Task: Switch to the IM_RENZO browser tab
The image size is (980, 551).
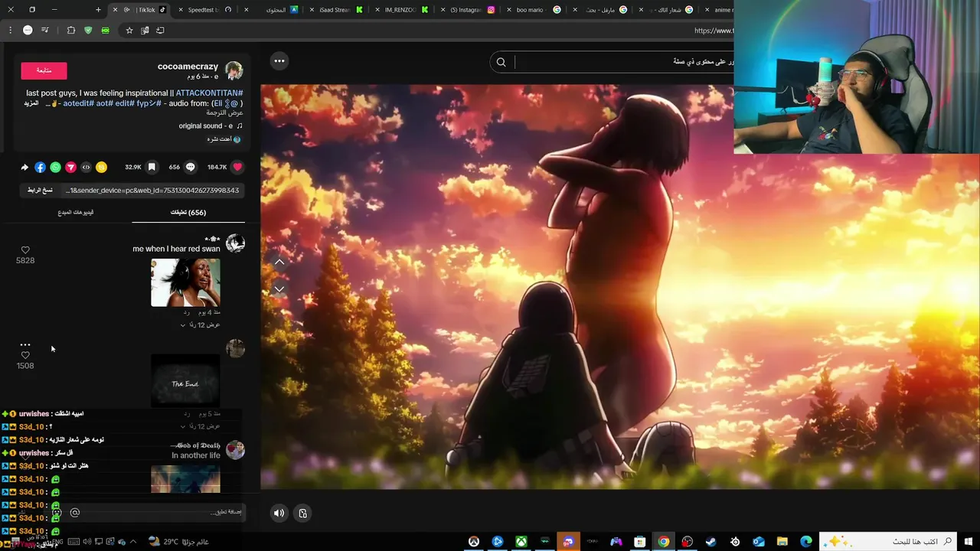Action: pos(401,10)
